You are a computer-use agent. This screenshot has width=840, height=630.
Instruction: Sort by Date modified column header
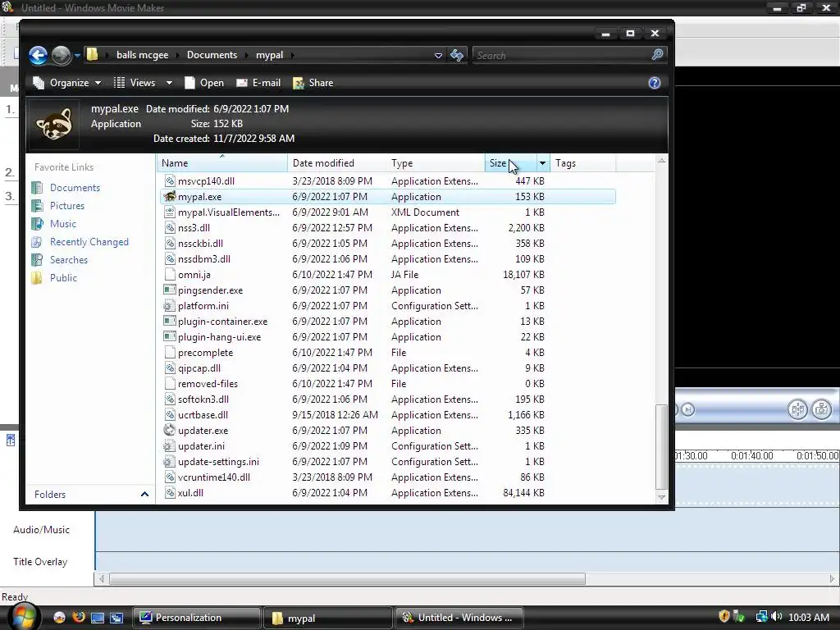tap(336, 163)
